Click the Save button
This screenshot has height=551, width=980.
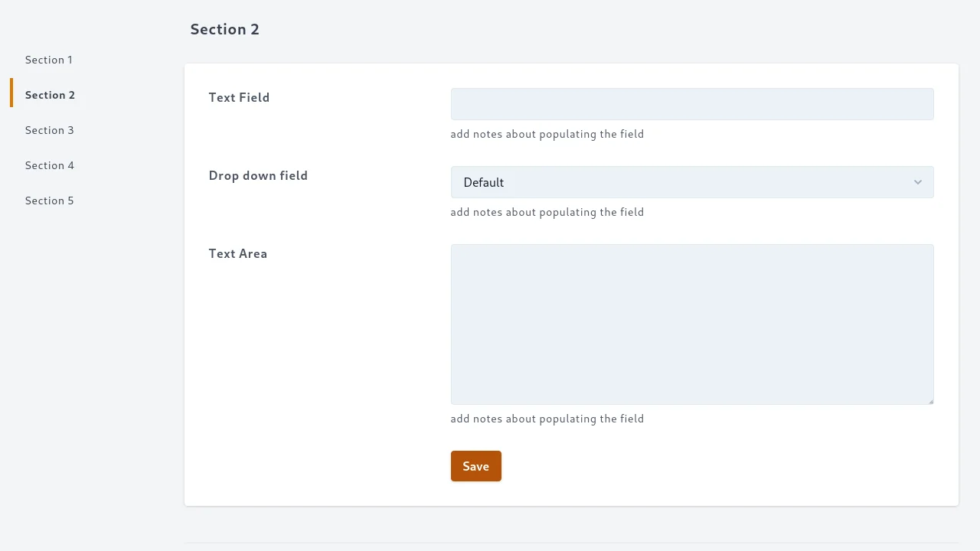pyautogui.click(x=475, y=466)
